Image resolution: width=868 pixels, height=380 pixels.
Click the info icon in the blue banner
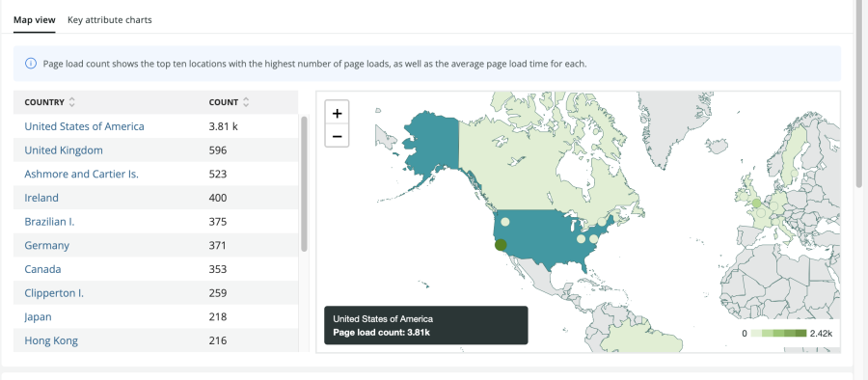click(x=31, y=64)
